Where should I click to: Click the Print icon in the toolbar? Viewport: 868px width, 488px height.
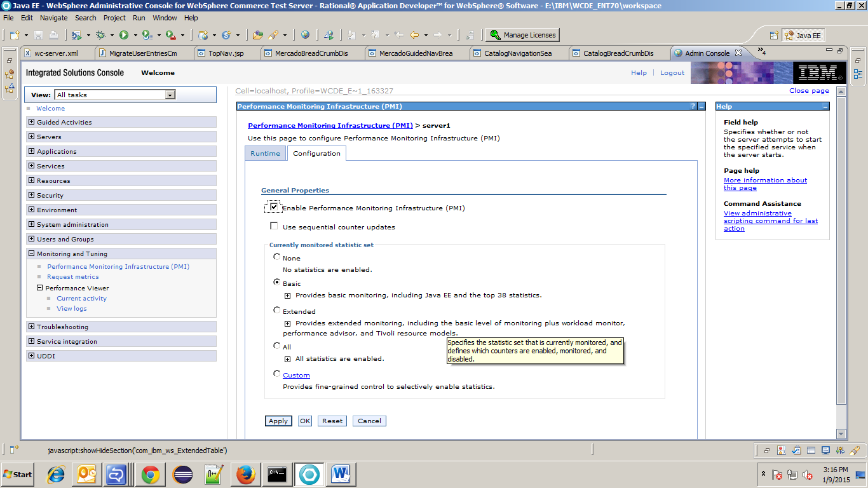tap(53, 34)
